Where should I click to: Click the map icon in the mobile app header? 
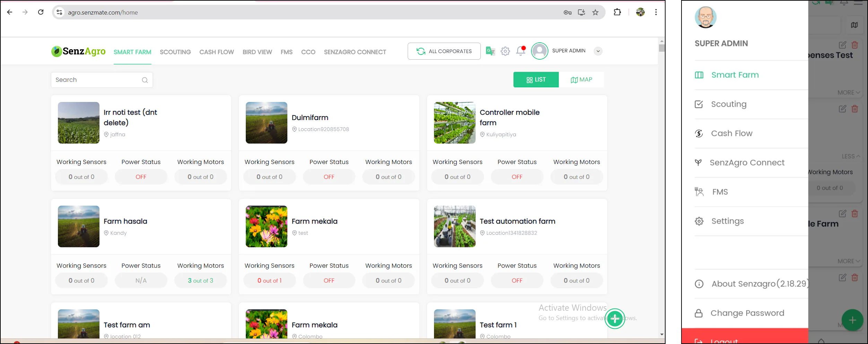coord(854,25)
